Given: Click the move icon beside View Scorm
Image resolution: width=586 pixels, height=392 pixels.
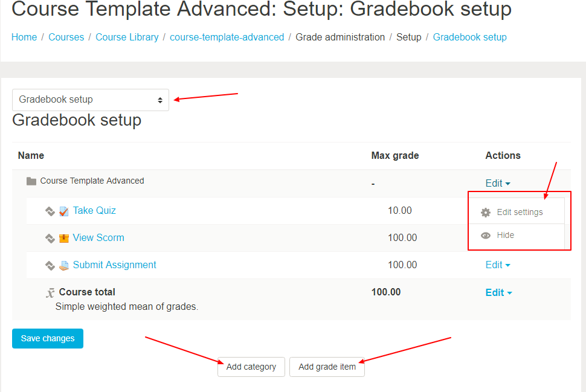Looking at the screenshot, I should point(50,238).
